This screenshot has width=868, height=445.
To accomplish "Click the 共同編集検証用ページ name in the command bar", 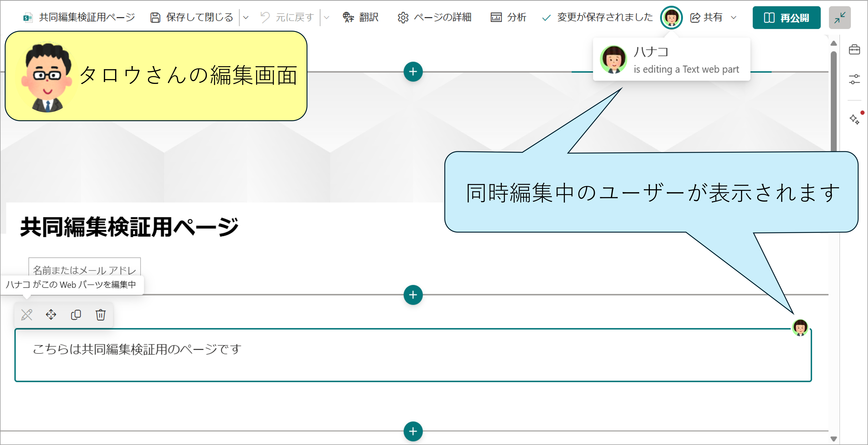I will click(x=87, y=17).
